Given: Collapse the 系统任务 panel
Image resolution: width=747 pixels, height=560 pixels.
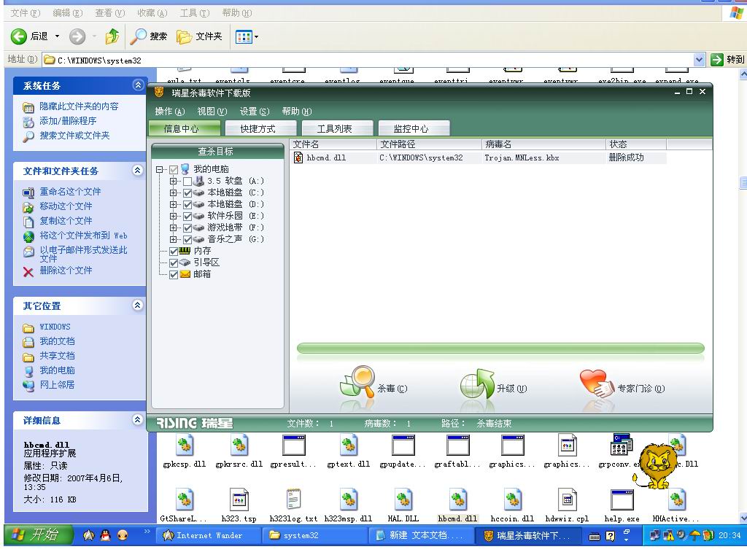Looking at the screenshot, I should (x=138, y=85).
